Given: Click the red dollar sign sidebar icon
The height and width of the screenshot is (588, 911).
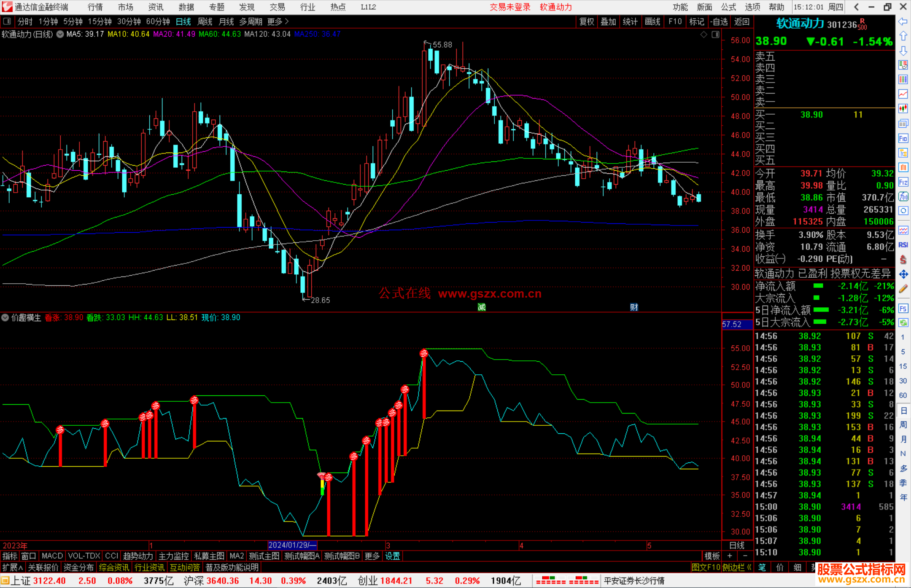Looking at the screenshot, I should (903, 260).
